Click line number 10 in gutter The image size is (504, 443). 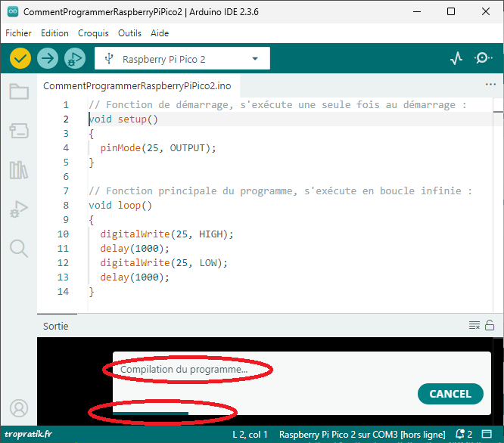(63, 234)
